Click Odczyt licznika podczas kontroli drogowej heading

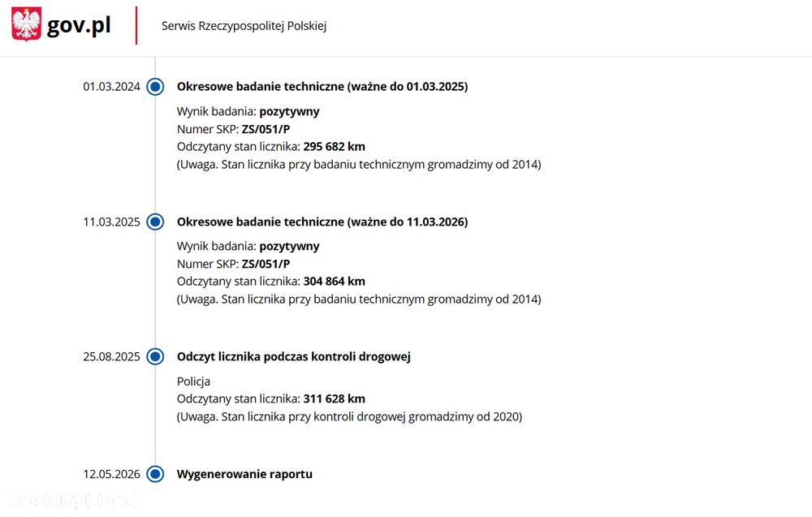click(x=294, y=356)
